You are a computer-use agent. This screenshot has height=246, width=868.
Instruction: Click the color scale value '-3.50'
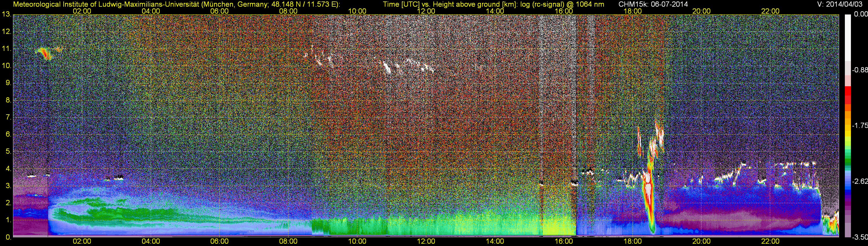coord(860,237)
